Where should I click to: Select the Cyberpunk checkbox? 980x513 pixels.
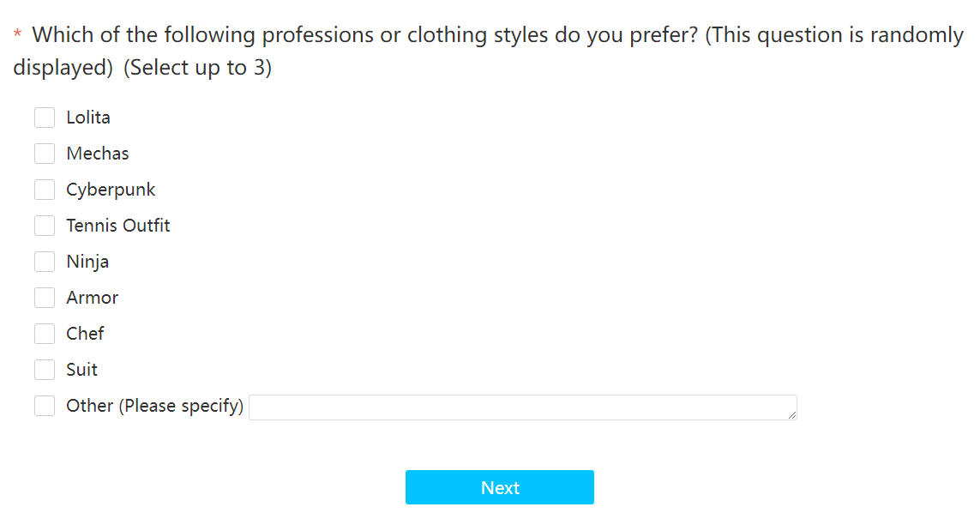(x=45, y=190)
